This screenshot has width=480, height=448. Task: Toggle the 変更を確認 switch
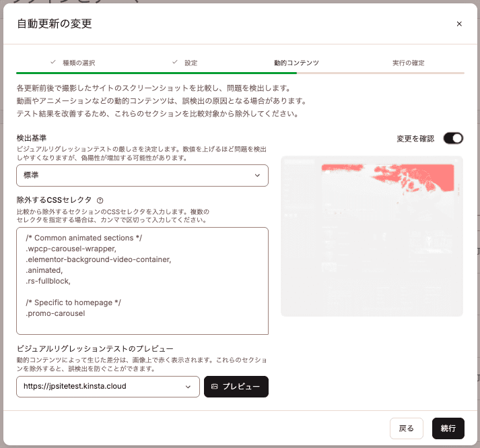pos(453,139)
